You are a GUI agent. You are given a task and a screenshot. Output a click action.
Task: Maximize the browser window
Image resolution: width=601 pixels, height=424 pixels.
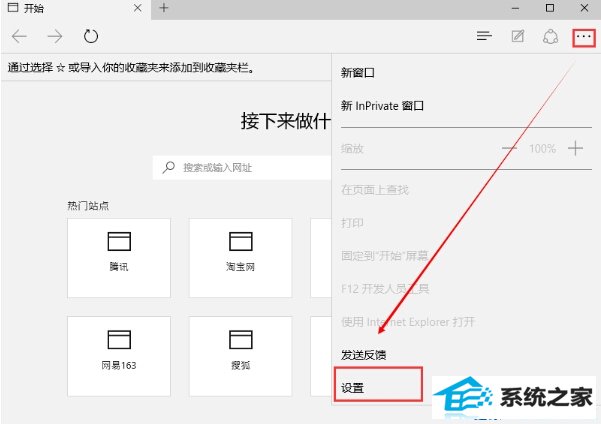[x=550, y=8]
